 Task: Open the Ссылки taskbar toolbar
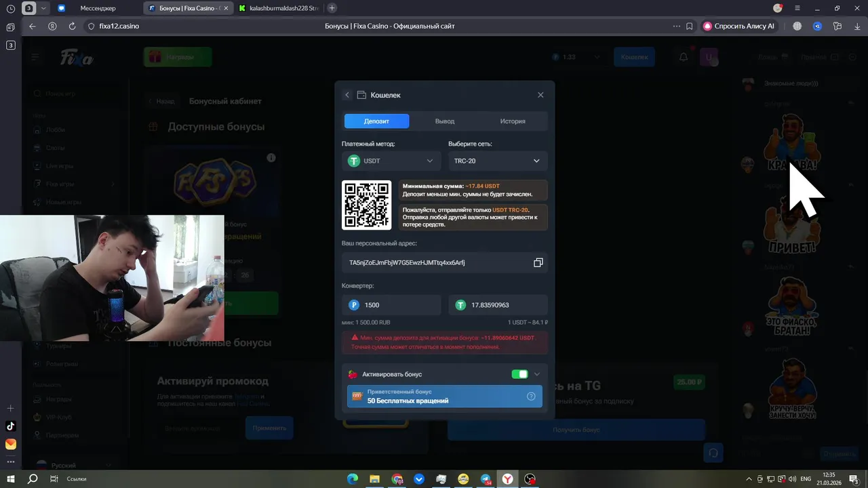77,479
